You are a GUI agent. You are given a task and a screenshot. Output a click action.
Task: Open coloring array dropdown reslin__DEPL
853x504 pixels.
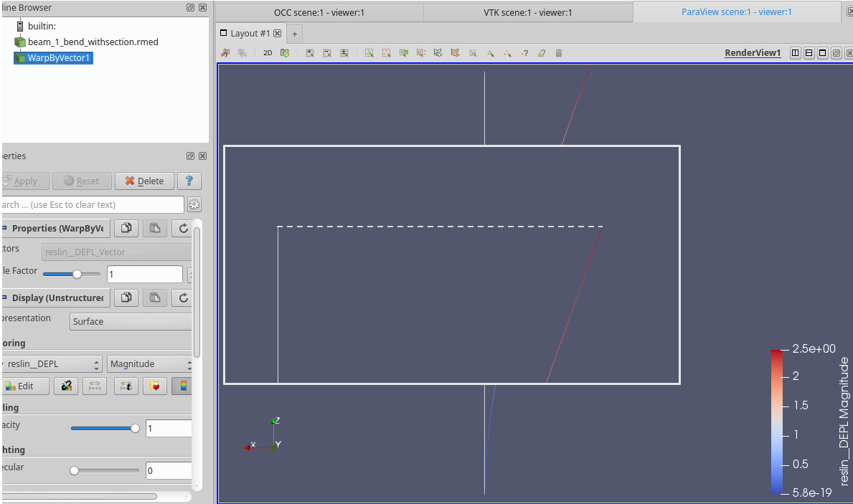(x=52, y=363)
